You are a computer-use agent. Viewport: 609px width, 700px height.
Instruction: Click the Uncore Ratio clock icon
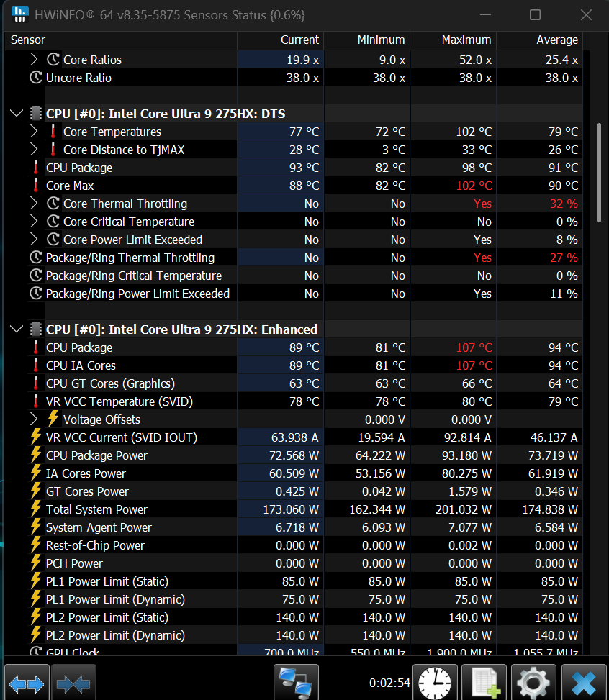(x=36, y=78)
